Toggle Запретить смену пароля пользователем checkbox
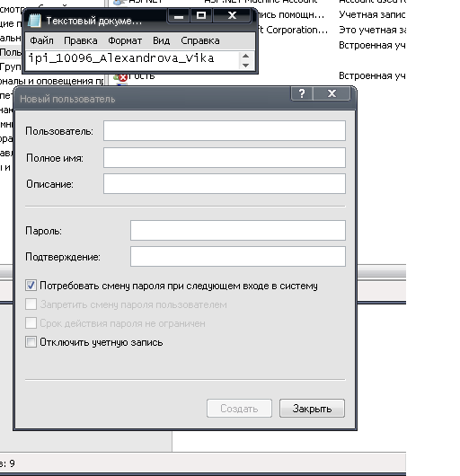 point(31,304)
